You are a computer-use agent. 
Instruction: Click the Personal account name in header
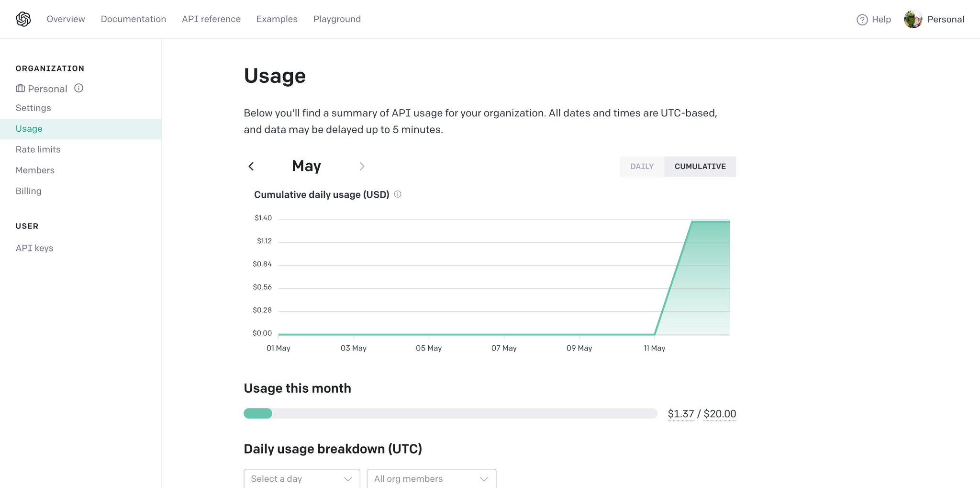(x=946, y=20)
